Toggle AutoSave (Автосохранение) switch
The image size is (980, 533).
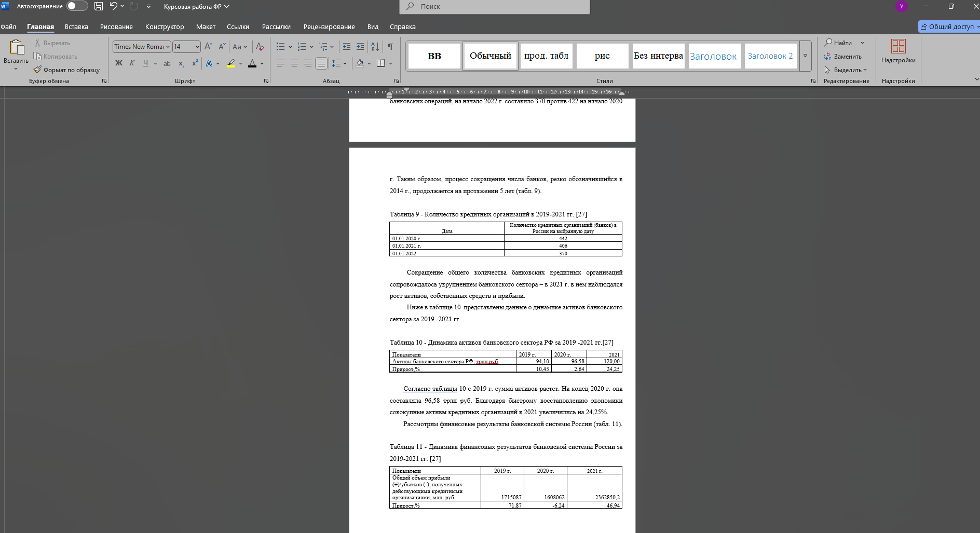pos(77,6)
